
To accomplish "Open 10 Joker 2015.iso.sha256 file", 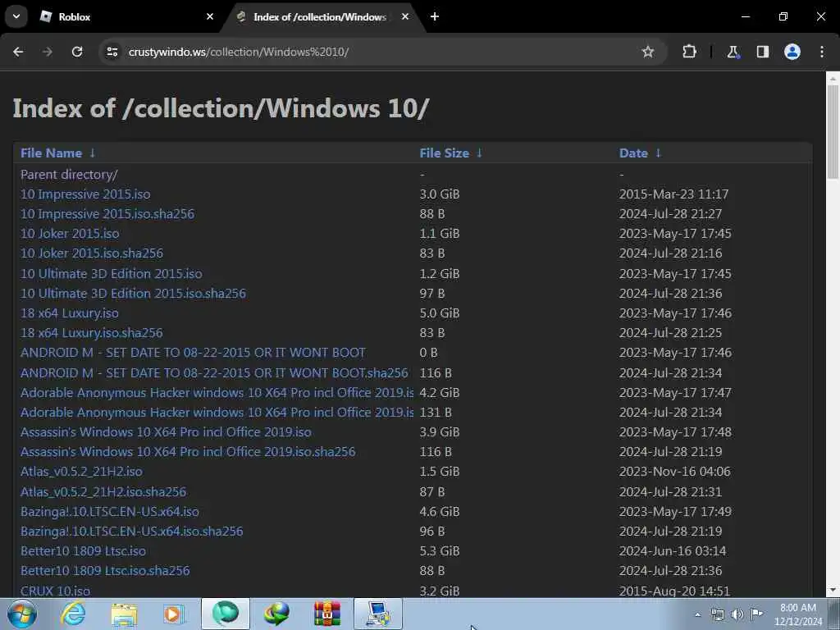I will pyautogui.click(x=92, y=253).
